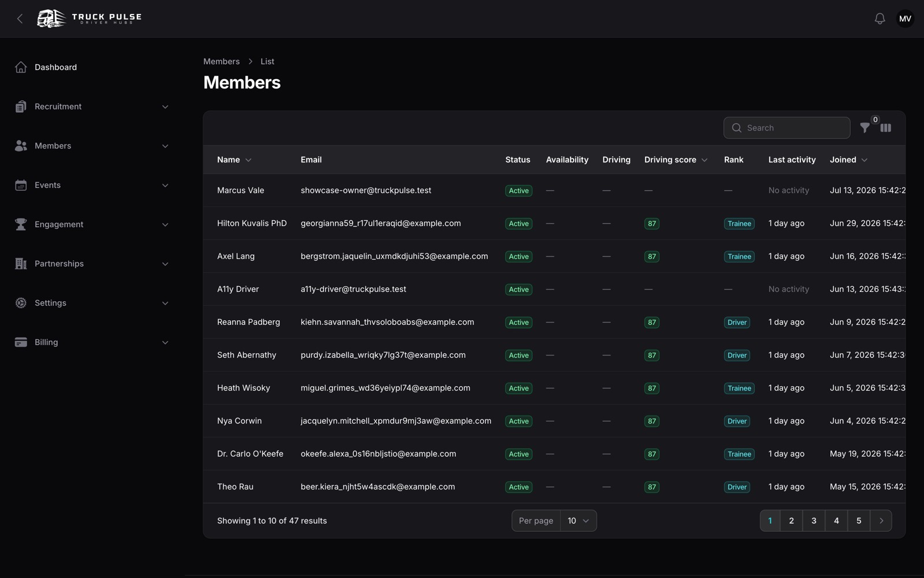Image resolution: width=924 pixels, height=578 pixels.
Task: Toggle table columns via columns icon
Action: pyautogui.click(x=885, y=128)
